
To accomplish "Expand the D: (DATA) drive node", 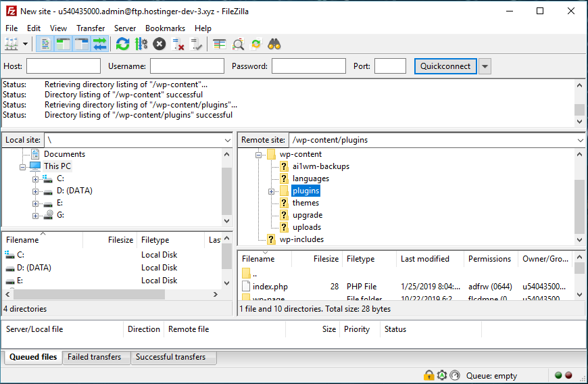I will (x=36, y=191).
